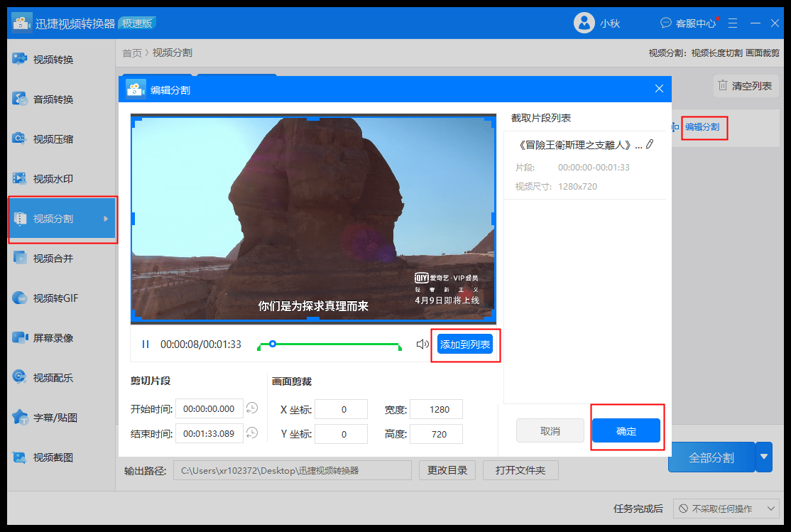Viewport: 791px width, 532px height.
Task: Open 视频合并 in the sidebar
Action: point(53,259)
